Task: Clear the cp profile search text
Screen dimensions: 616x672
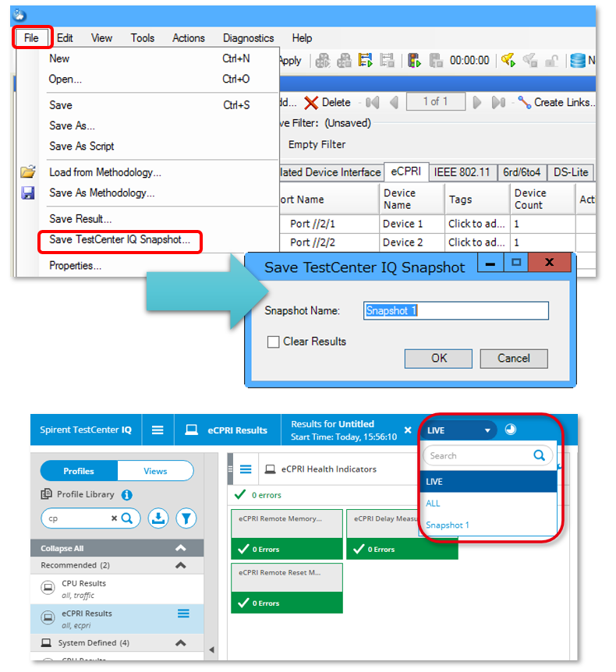Action: [114, 518]
